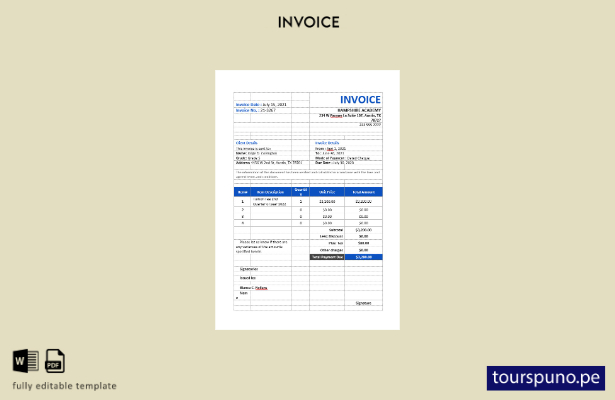Click the 'Invoice Date' line in the document
This screenshot has width=615, height=400.
[x=261, y=105]
